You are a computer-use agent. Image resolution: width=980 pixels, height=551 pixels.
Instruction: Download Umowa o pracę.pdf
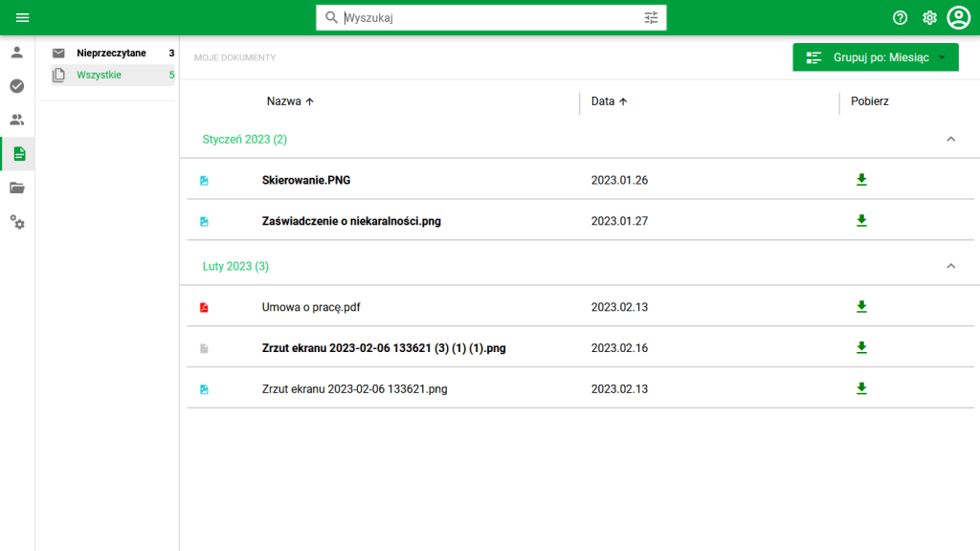point(861,307)
